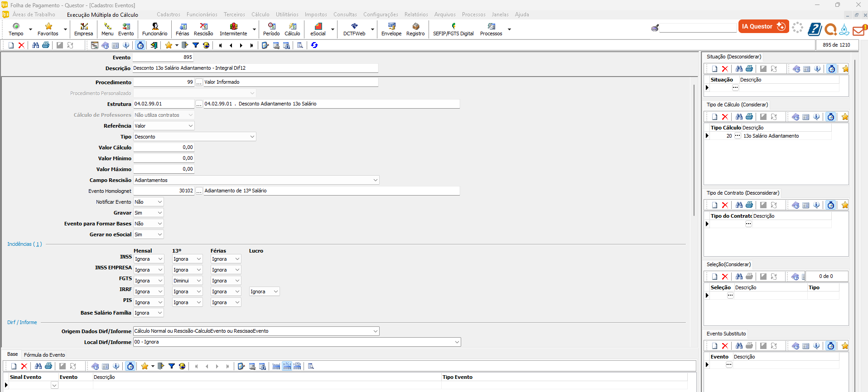This screenshot has height=392, width=868.
Task: Click the Rescisão toolbar icon
Action: click(x=203, y=29)
